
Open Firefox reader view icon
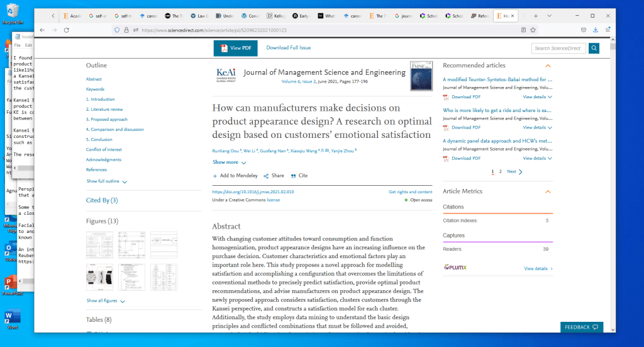523,30
